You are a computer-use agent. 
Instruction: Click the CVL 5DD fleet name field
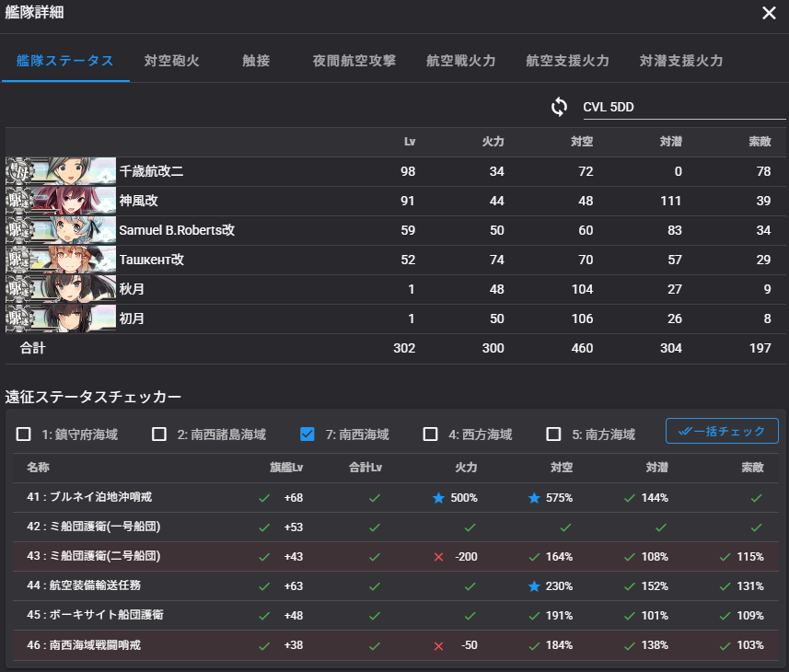[677, 107]
